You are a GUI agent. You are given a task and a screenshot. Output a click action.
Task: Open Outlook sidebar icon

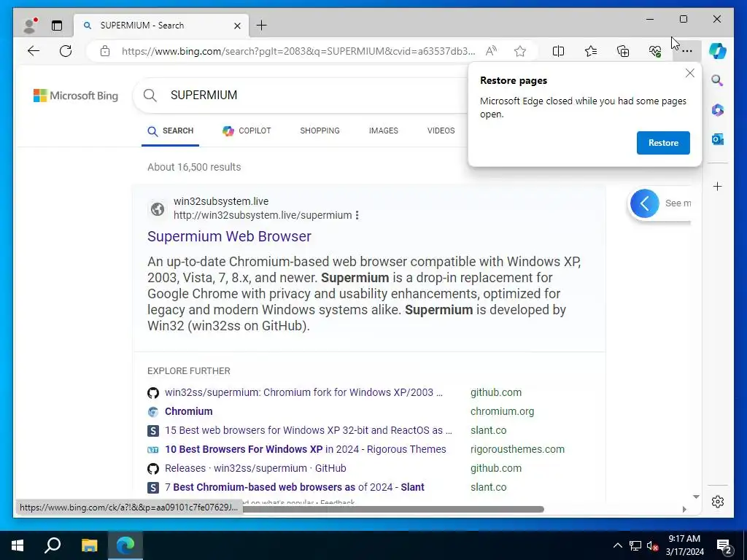point(718,139)
